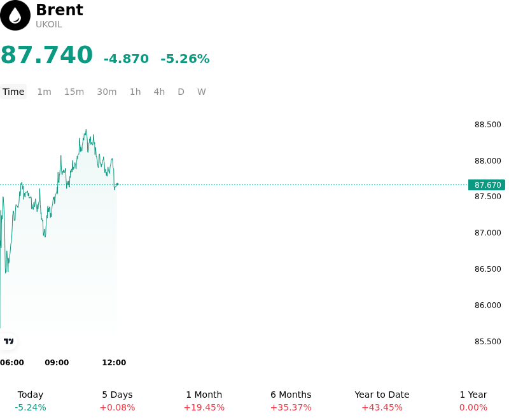Click the chart's latest price dot

pyautogui.click(x=117, y=185)
